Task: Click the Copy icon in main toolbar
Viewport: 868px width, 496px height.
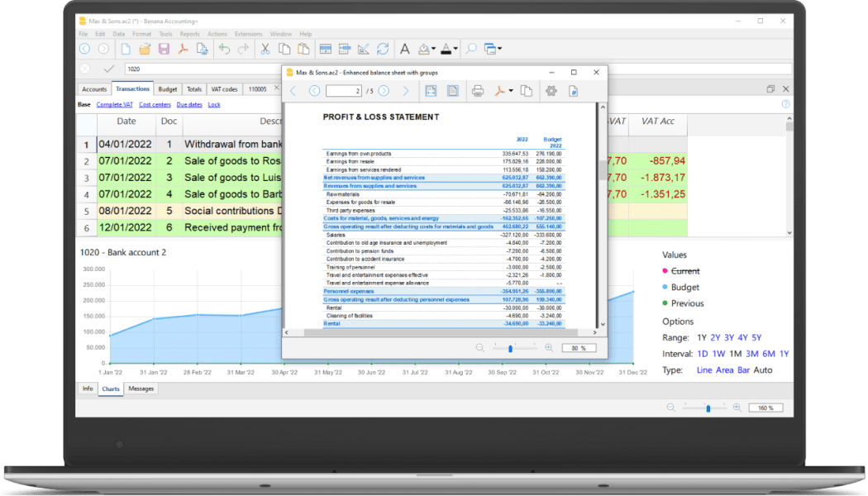Action: click(284, 50)
